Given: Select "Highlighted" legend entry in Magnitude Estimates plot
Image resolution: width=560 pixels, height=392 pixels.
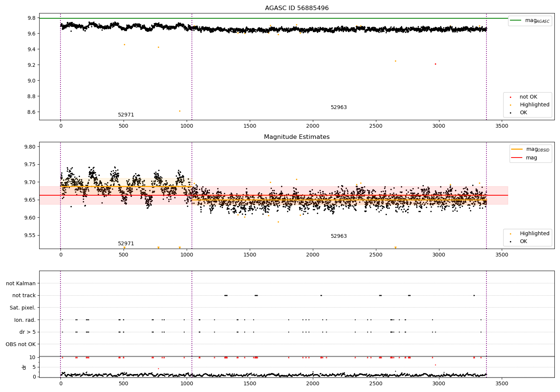Looking at the screenshot, I should (535, 234).
